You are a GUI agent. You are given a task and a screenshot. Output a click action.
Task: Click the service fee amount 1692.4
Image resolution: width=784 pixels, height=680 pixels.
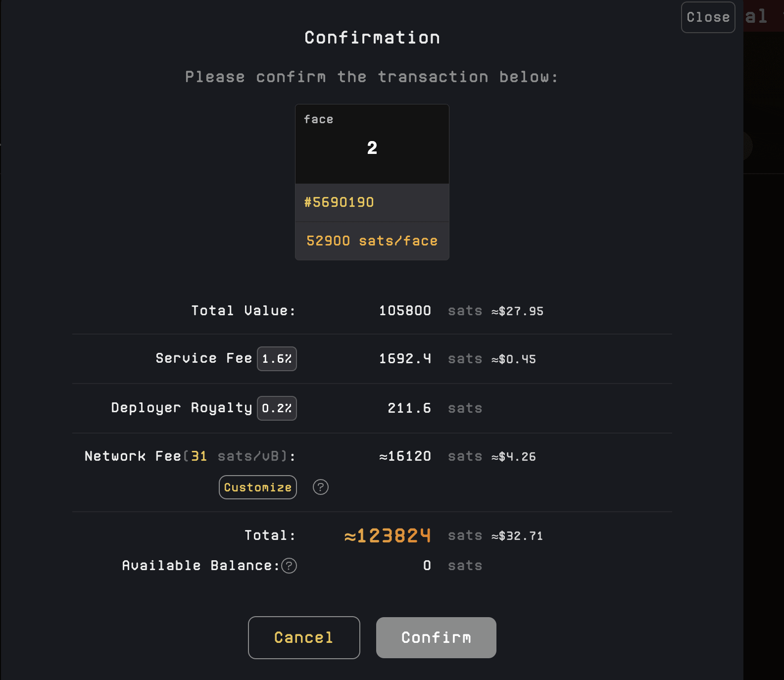pyautogui.click(x=405, y=359)
